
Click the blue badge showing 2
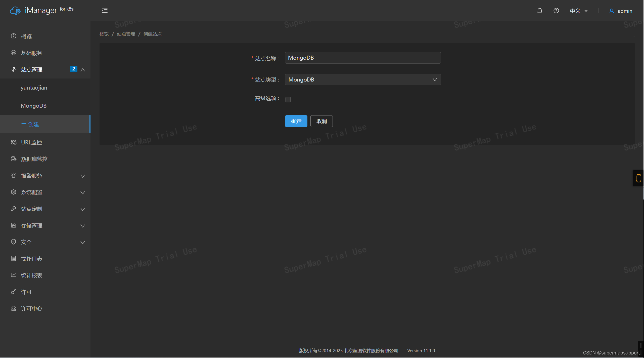click(x=73, y=69)
